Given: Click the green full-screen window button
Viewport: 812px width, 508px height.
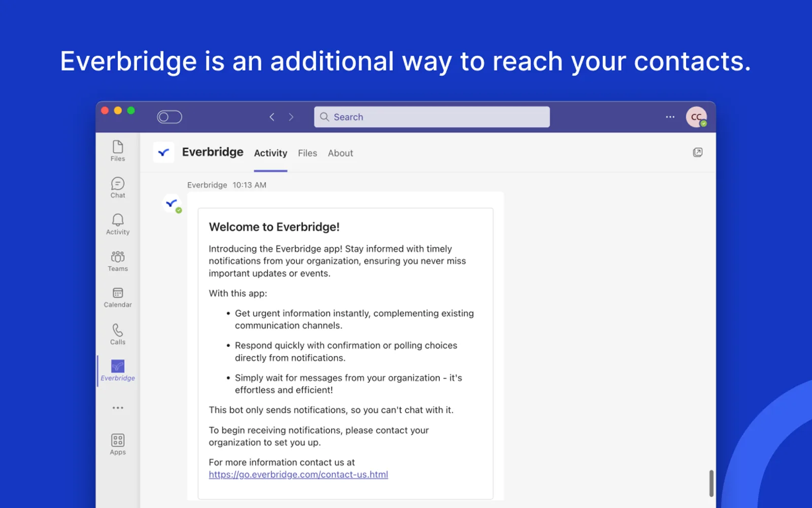Looking at the screenshot, I should tap(131, 110).
